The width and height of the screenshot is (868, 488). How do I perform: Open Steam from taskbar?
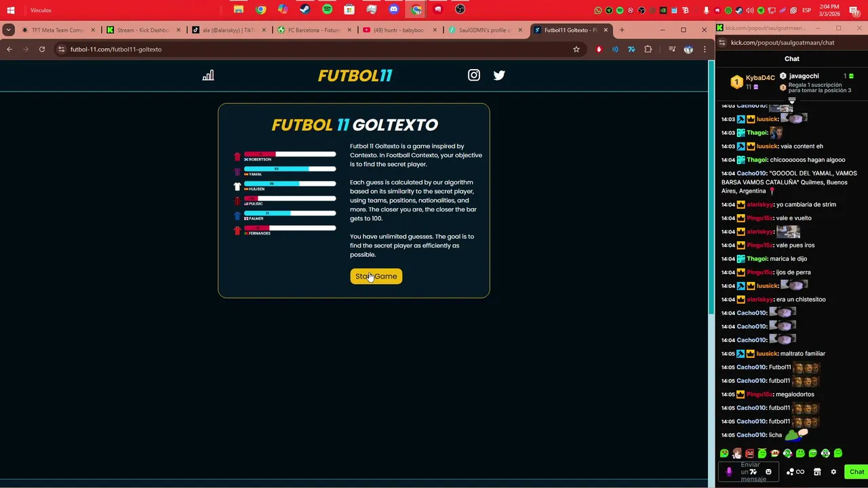305,9
